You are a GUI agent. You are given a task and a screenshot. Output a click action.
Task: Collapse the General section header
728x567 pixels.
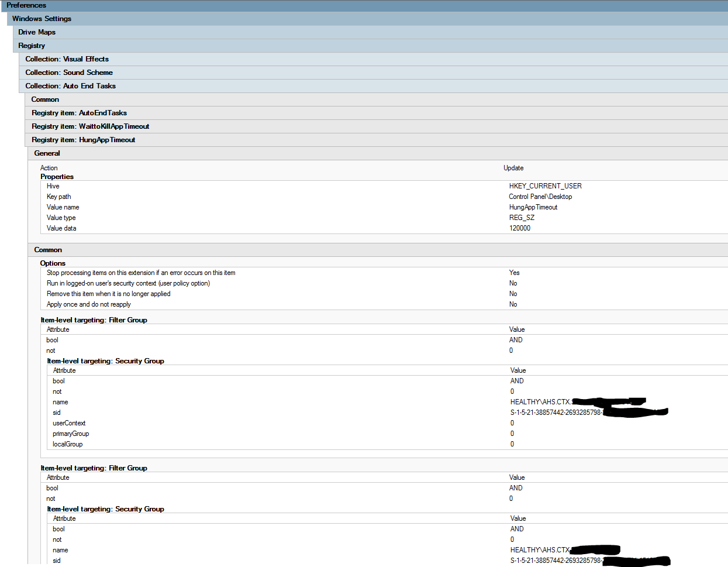pyautogui.click(x=47, y=153)
